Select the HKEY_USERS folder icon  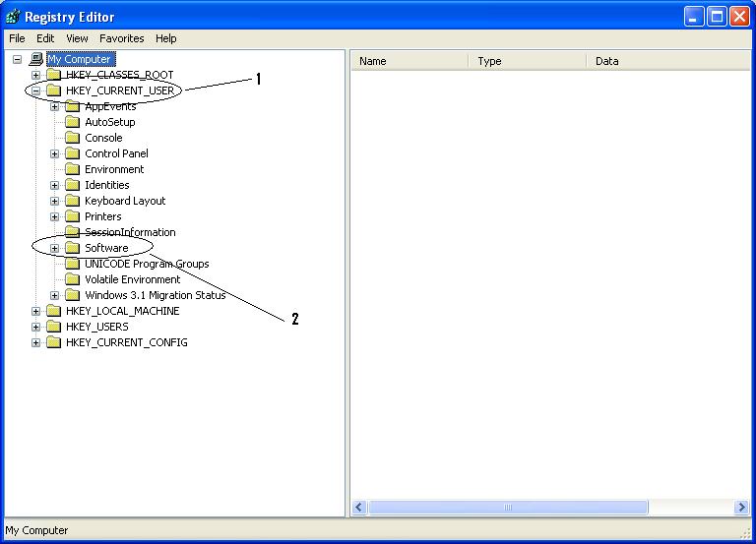pyautogui.click(x=53, y=327)
